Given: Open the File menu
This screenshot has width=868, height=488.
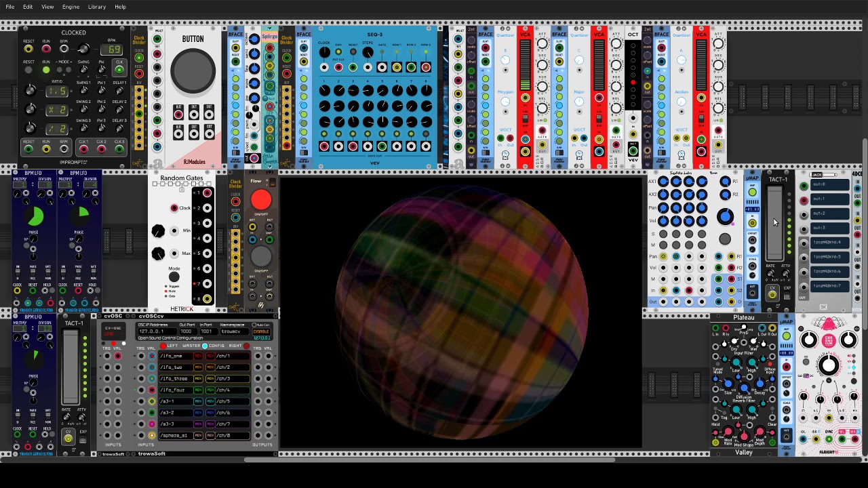Looking at the screenshot, I should [x=10, y=7].
